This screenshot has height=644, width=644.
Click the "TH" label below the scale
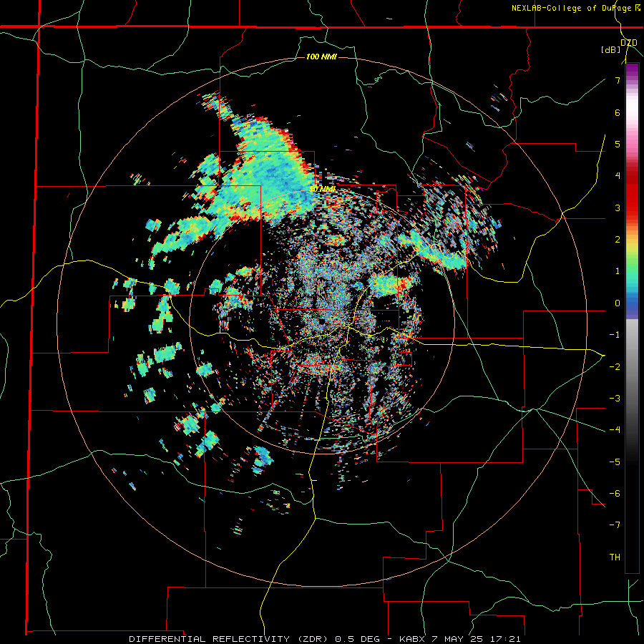615,557
